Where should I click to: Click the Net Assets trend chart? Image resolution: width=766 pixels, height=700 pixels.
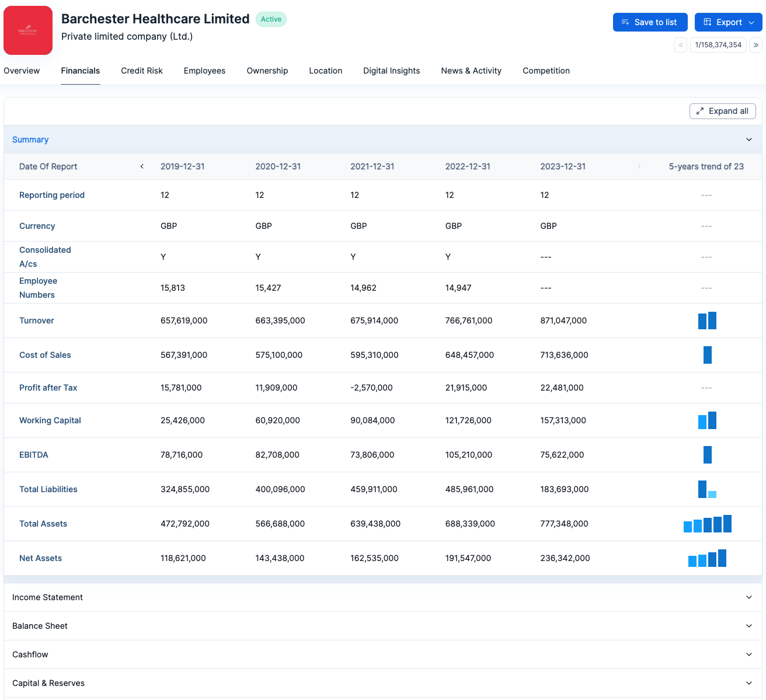tap(708, 558)
